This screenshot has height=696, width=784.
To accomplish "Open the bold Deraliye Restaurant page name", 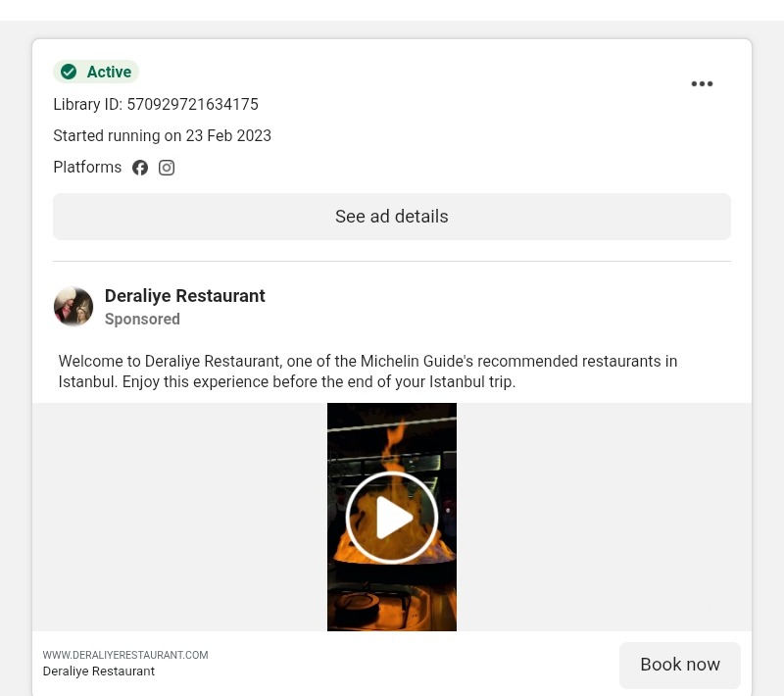I will (x=184, y=296).
